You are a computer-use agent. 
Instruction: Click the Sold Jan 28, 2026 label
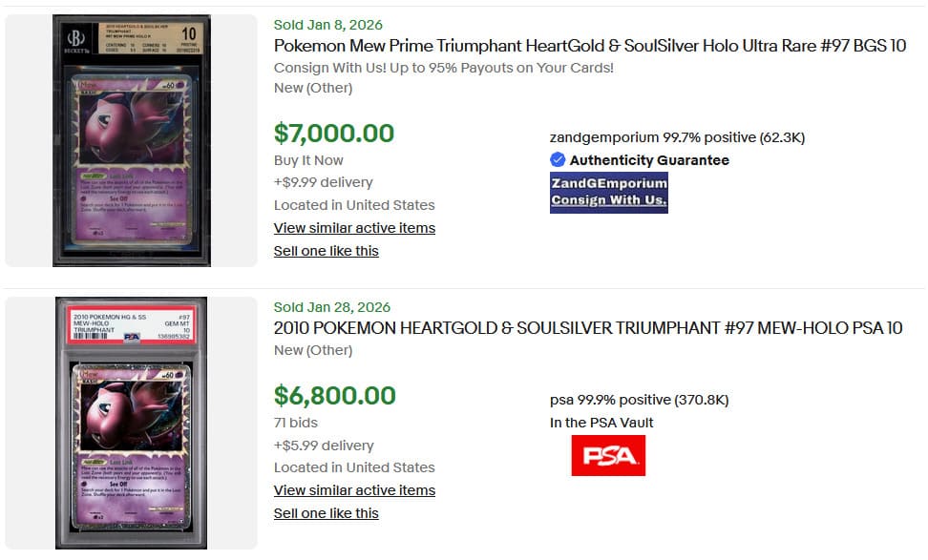331,307
